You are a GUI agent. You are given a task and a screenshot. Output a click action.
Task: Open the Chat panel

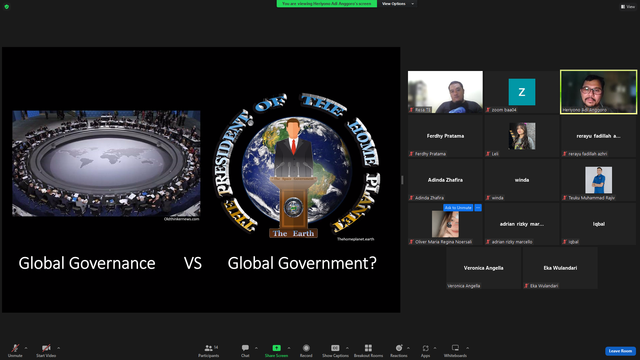click(245, 350)
